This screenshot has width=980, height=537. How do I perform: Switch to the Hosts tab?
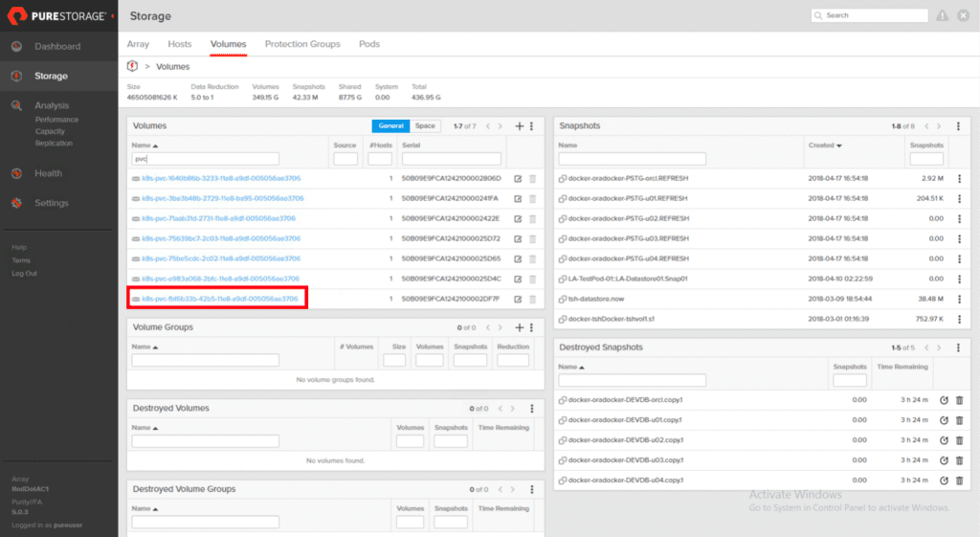point(179,44)
